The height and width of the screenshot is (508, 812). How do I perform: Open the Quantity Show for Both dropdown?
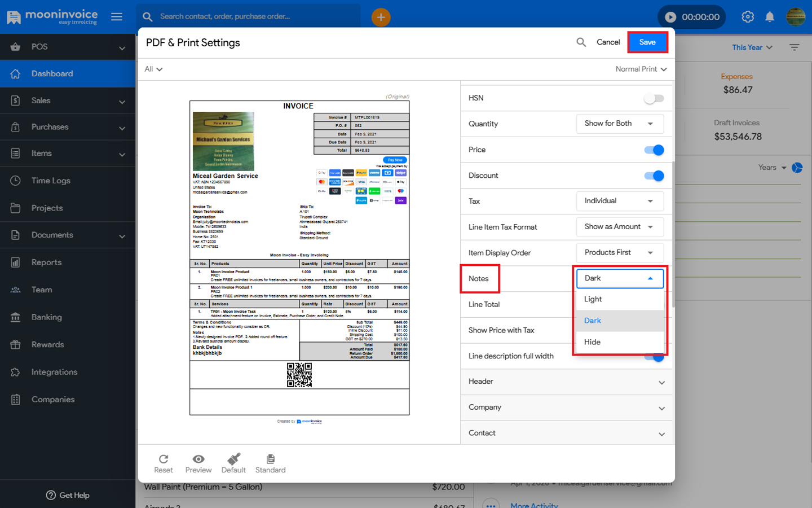619,124
